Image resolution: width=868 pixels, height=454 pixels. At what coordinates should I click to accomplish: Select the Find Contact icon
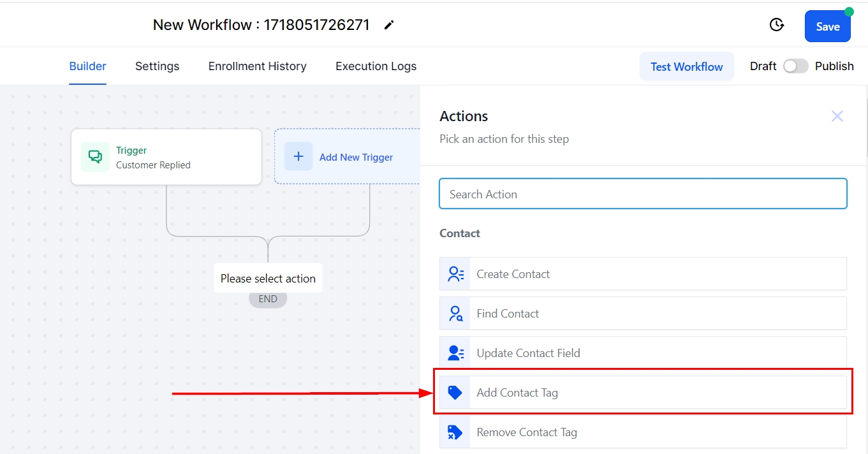(x=455, y=314)
